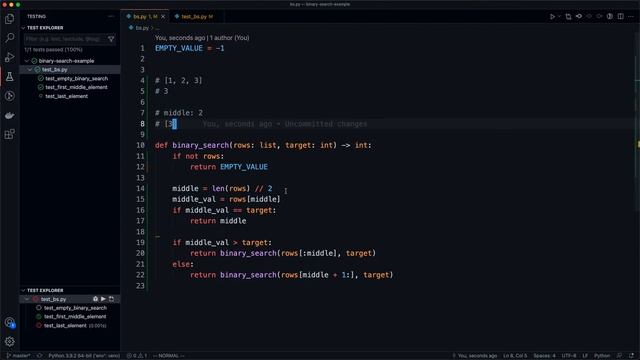640x360 pixels.
Task: Select test_empty_binary_search in lower explorer
Action: [75, 308]
